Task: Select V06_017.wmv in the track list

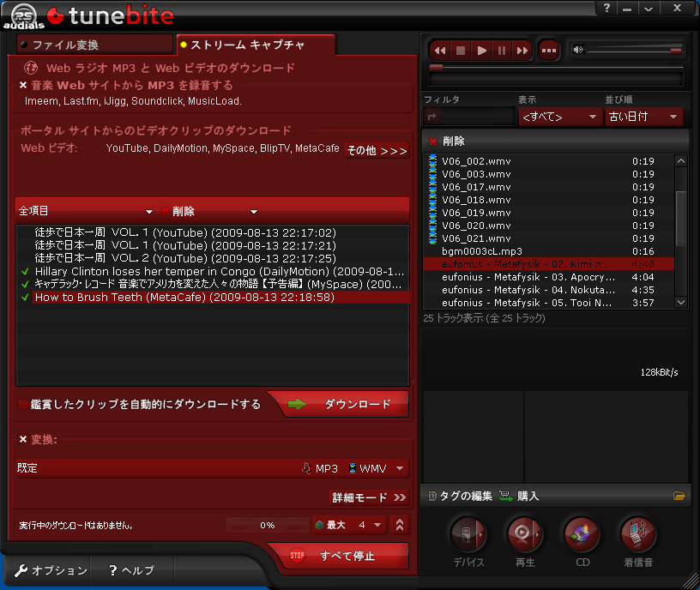Action: pos(548,187)
